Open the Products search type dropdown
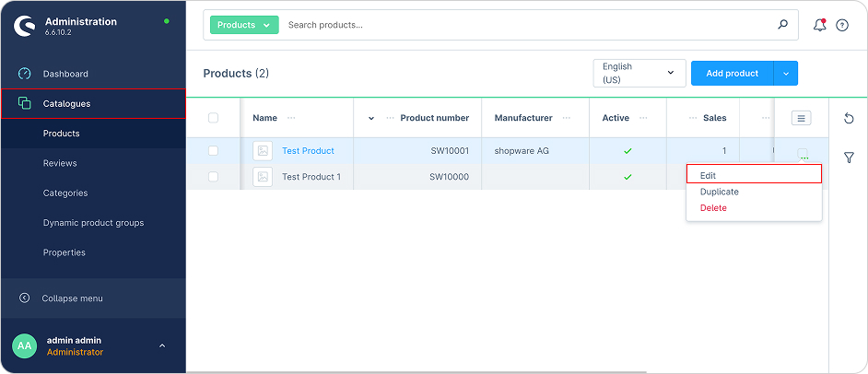The height and width of the screenshot is (374, 868). 244,25
